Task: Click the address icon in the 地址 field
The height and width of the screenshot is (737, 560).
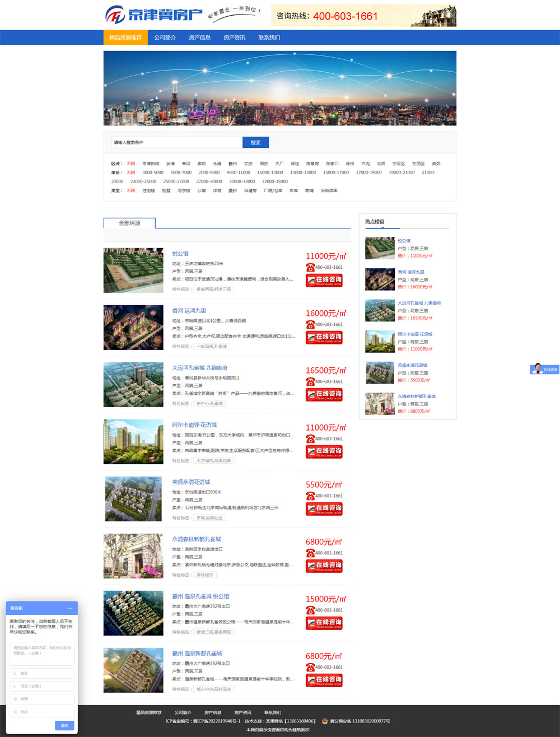Action: [15, 712]
